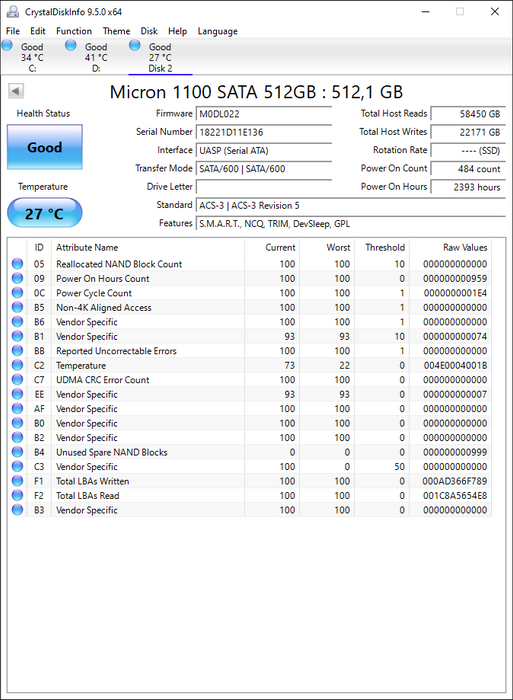Screen dimensions: 513x700
Task: Click status orb for Power On Hours Count
Action: [17, 279]
